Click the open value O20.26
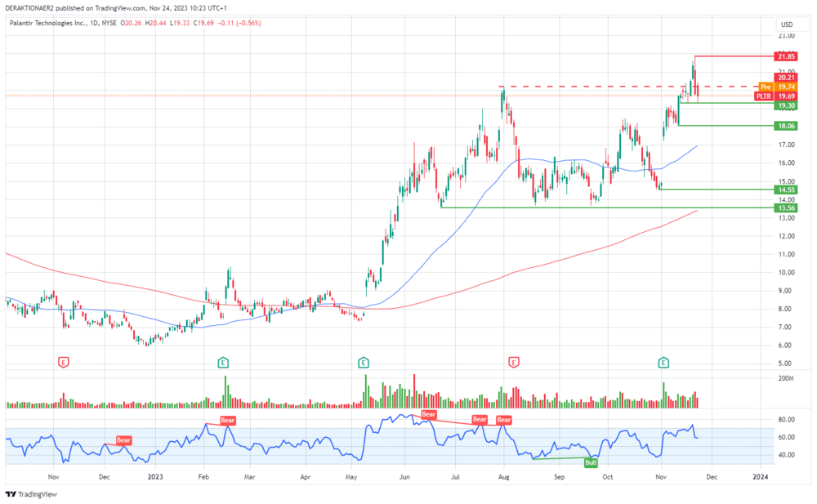This screenshot has height=504, width=817. point(132,23)
